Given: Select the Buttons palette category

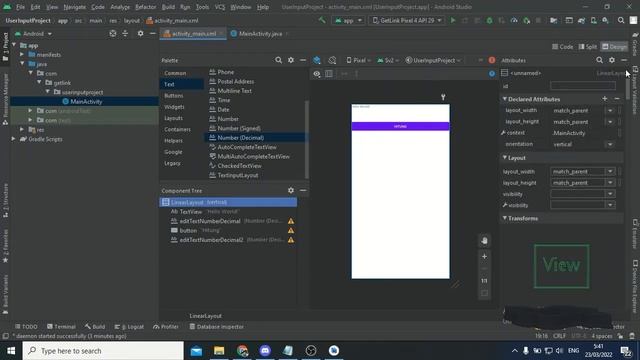Looking at the screenshot, I should pyautogui.click(x=174, y=96).
